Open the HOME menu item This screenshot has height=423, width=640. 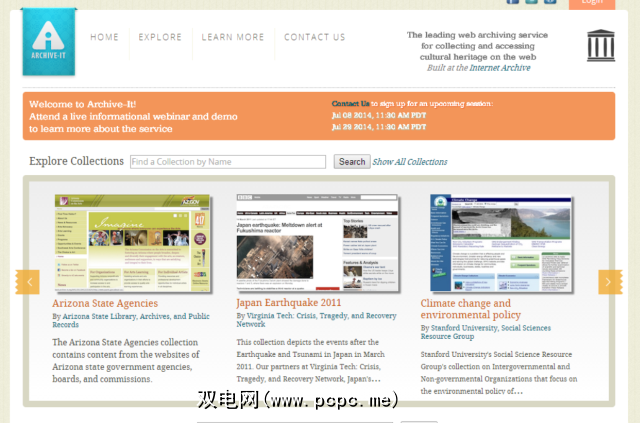click(x=104, y=37)
